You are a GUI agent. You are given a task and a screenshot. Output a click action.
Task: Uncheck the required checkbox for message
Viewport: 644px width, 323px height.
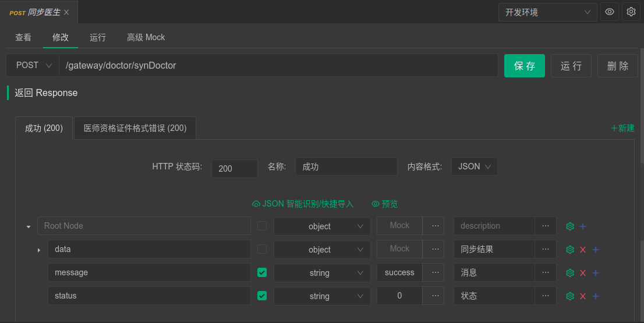point(262,272)
